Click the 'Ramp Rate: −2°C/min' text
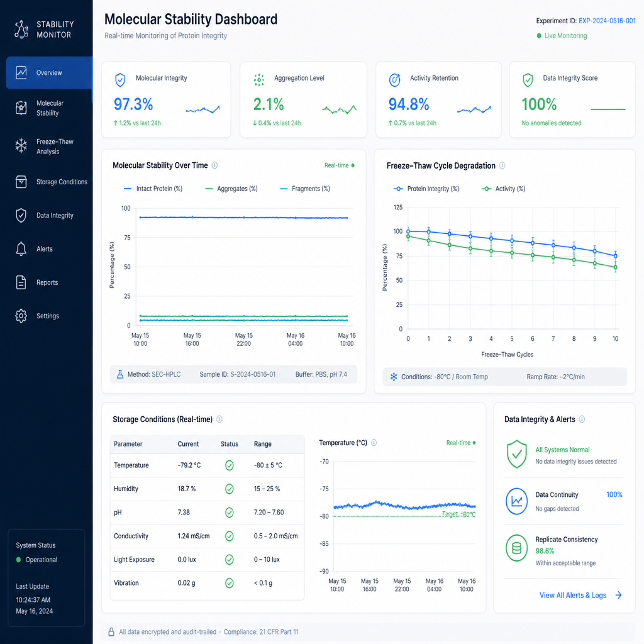 556,377
